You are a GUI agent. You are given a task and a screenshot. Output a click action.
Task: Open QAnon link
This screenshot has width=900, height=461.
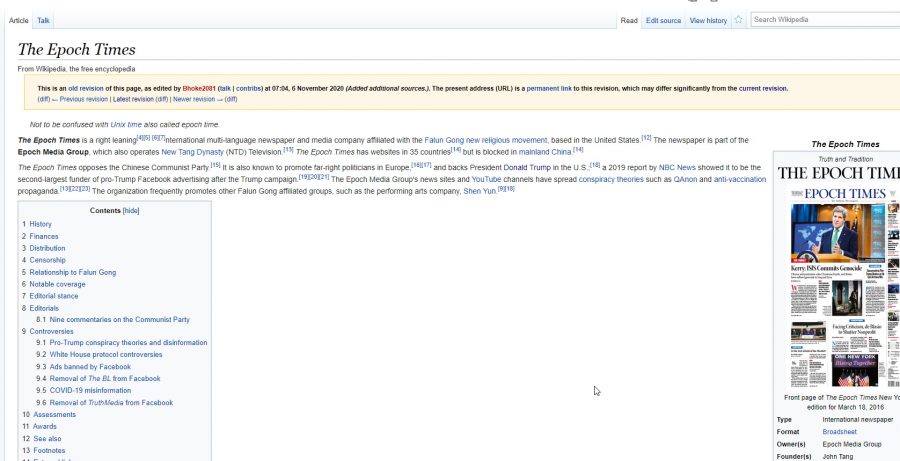click(x=685, y=179)
